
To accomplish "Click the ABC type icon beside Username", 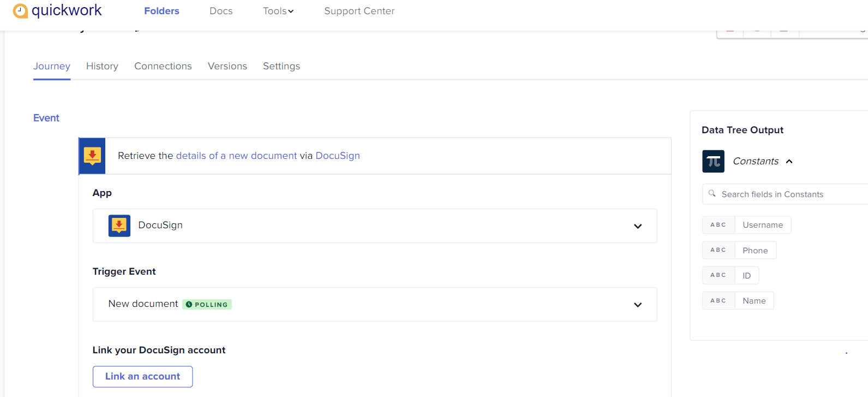I will [x=719, y=225].
